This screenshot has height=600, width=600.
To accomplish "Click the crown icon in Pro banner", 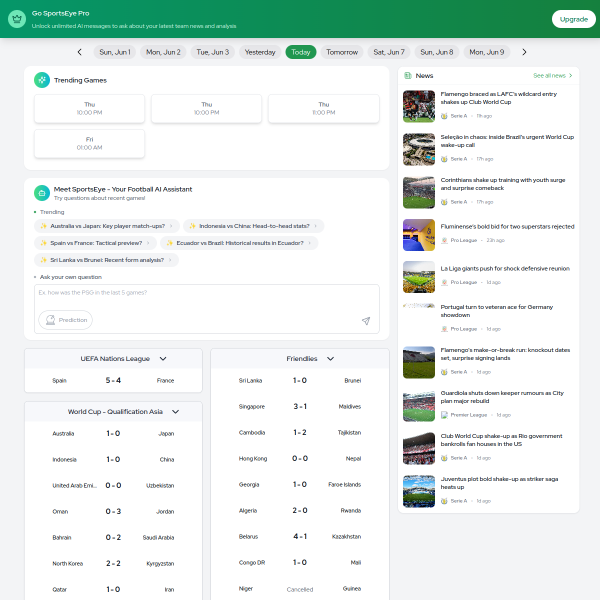I will pos(17,19).
